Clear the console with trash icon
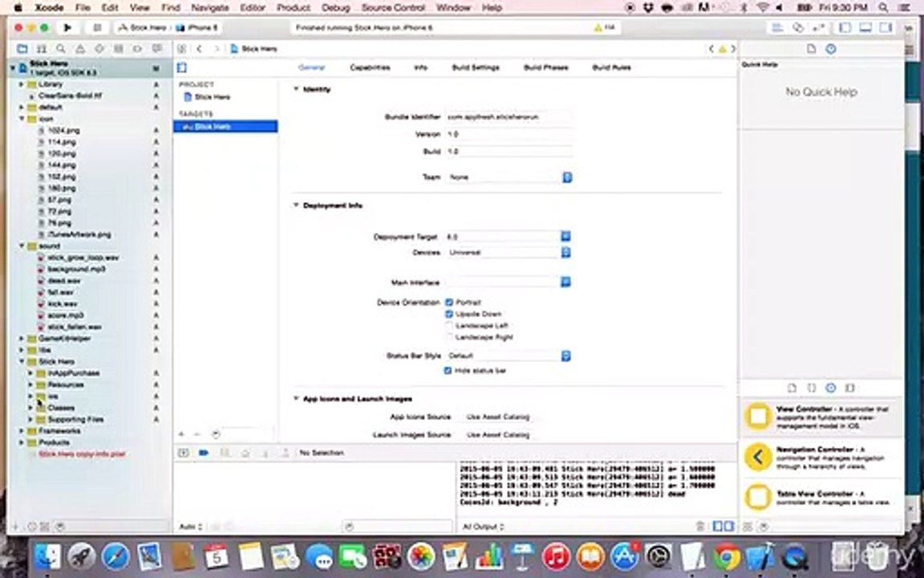The height and width of the screenshot is (578, 924). tap(700, 526)
